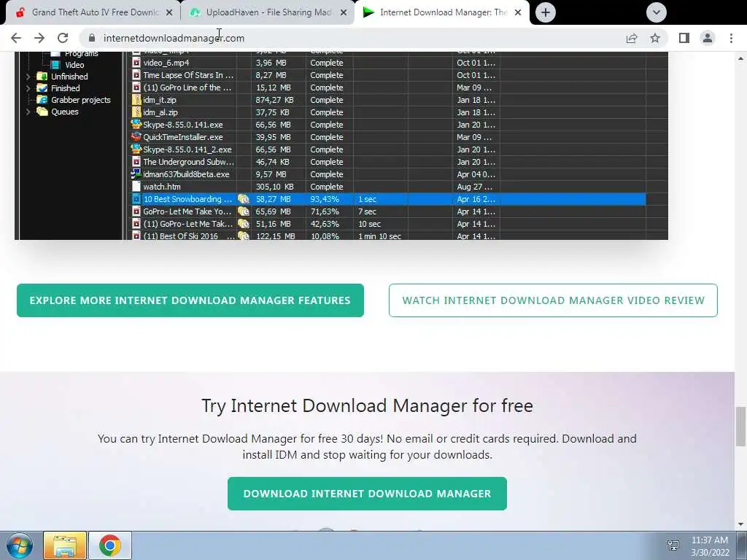The width and height of the screenshot is (747, 560).
Task: Go back using the browser back arrow
Action: (16, 38)
